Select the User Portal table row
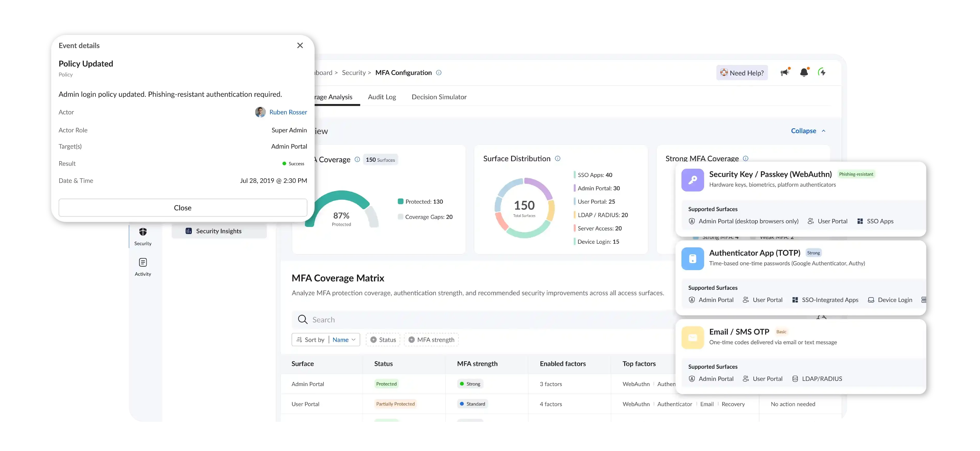Image resolution: width=980 pixels, height=451 pixels. tap(561, 404)
